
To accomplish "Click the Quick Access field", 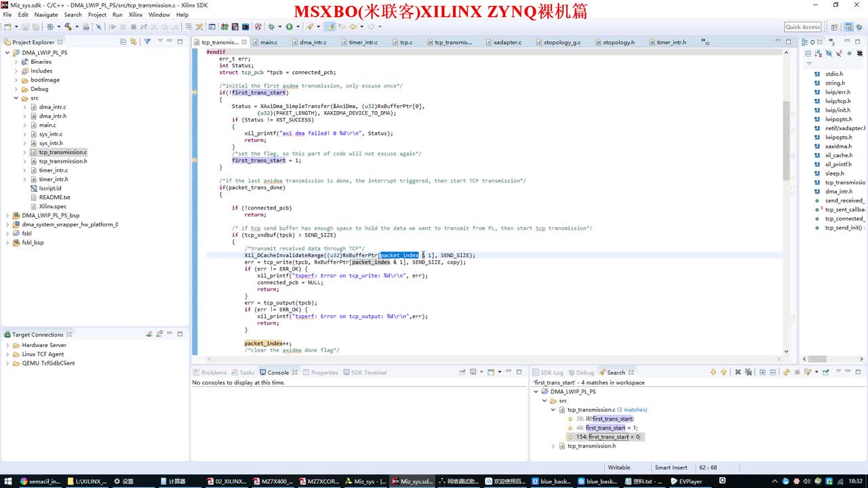I will 803,27.
